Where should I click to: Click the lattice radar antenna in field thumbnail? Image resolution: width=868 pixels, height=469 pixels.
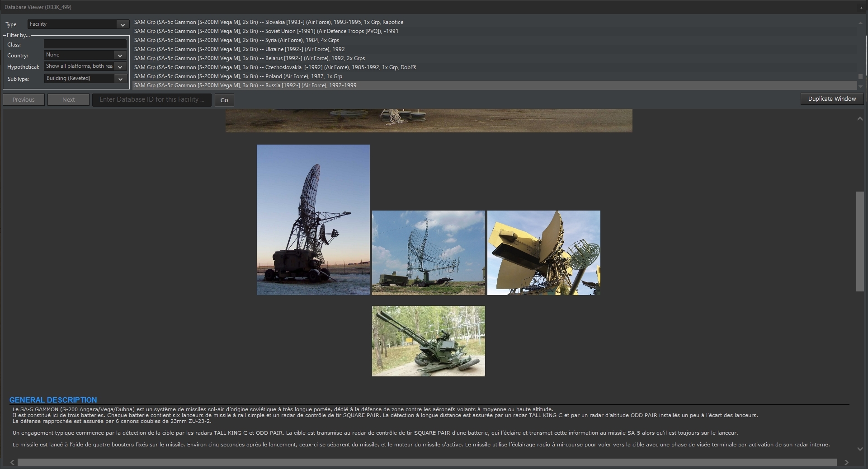(429, 253)
